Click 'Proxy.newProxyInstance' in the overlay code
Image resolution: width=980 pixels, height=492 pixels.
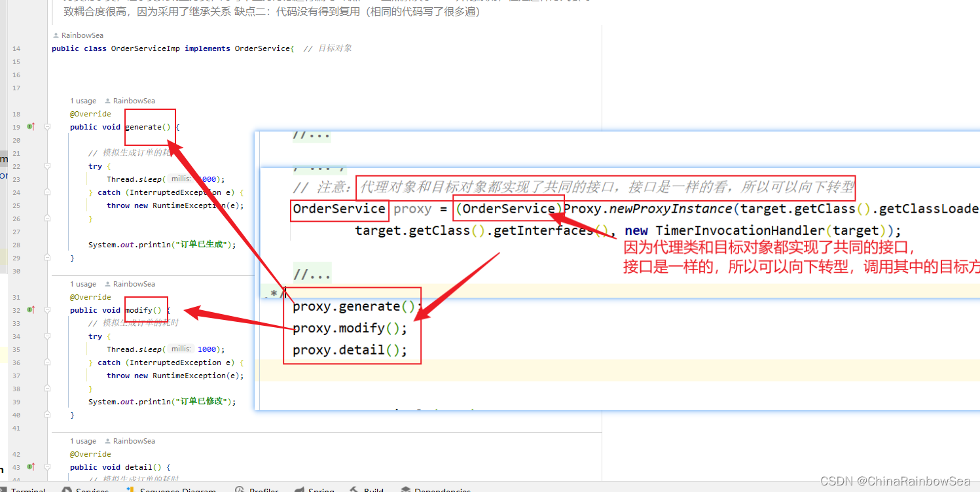(647, 209)
